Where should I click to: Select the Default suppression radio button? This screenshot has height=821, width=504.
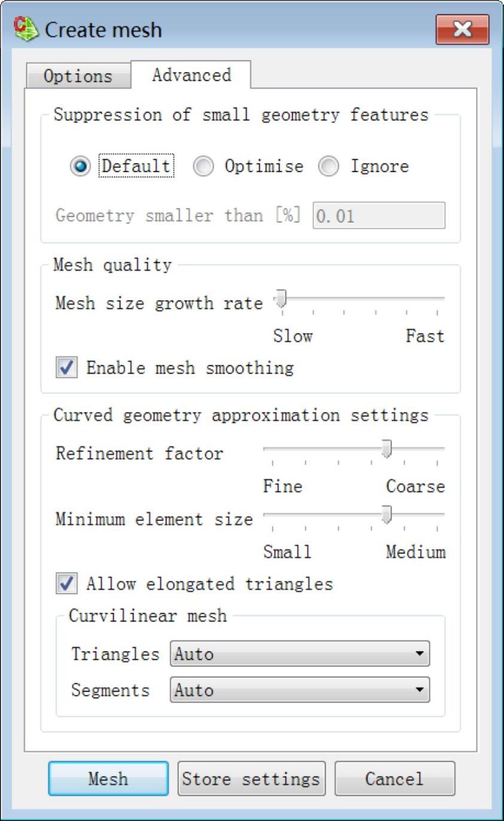click(80, 166)
